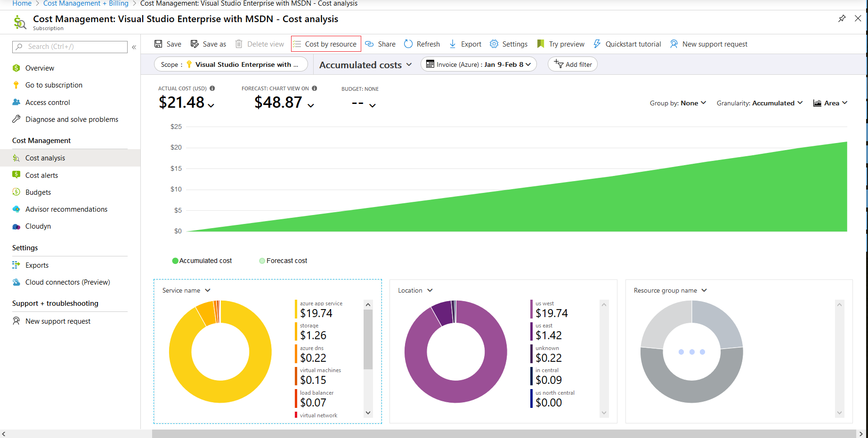
Task: Click the us east $1.42 legend entry
Action: (549, 332)
